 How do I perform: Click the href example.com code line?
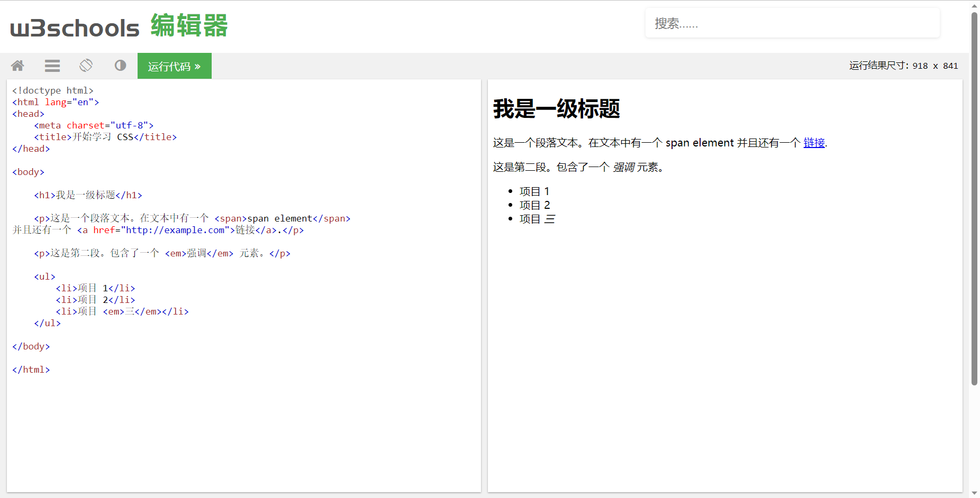pyautogui.click(x=158, y=230)
